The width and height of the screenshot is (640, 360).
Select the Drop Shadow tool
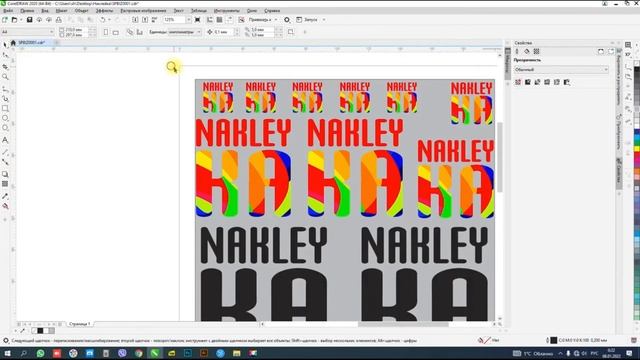coord(5,174)
